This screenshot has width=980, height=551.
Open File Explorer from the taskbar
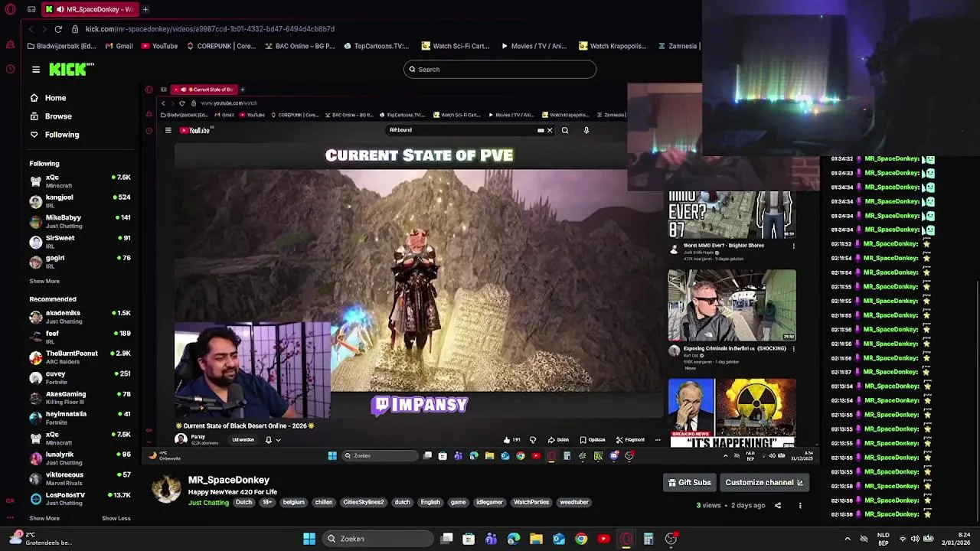[536, 539]
